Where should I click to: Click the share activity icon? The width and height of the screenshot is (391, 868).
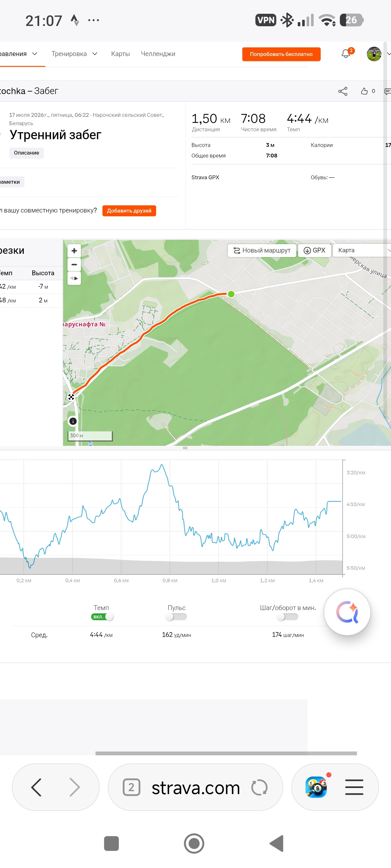pyautogui.click(x=343, y=91)
